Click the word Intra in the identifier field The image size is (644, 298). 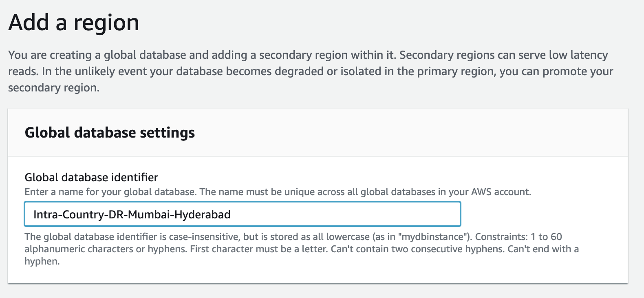46,214
